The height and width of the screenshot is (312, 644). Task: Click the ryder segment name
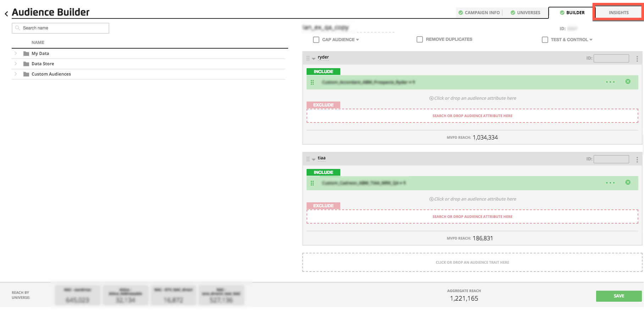click(323, 57)
